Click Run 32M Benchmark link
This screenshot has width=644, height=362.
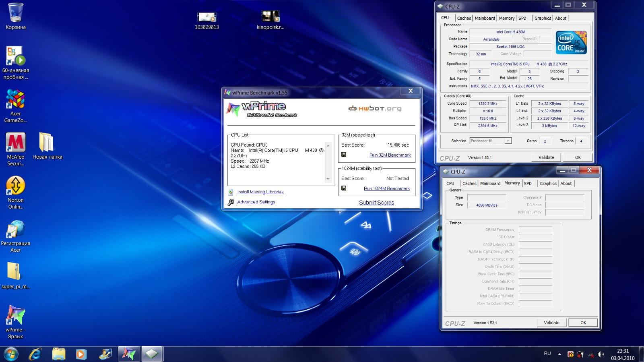[x=390, y=155]
